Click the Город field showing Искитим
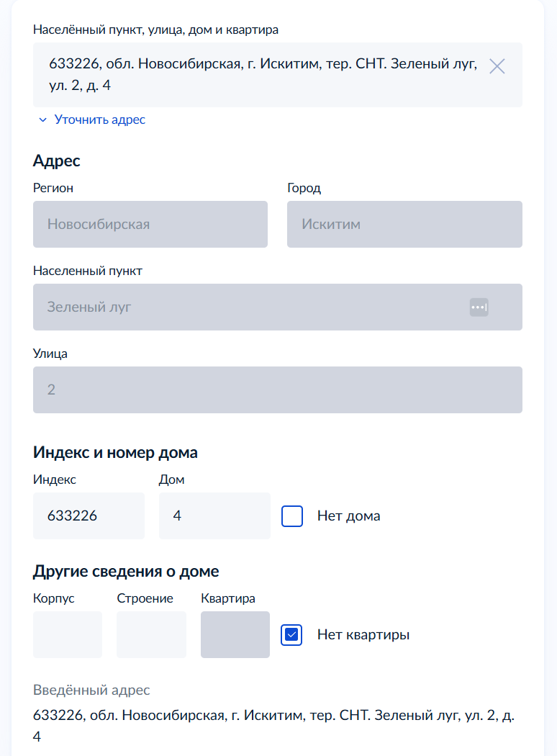The image size is (557, 756). (x=404, y=224)
